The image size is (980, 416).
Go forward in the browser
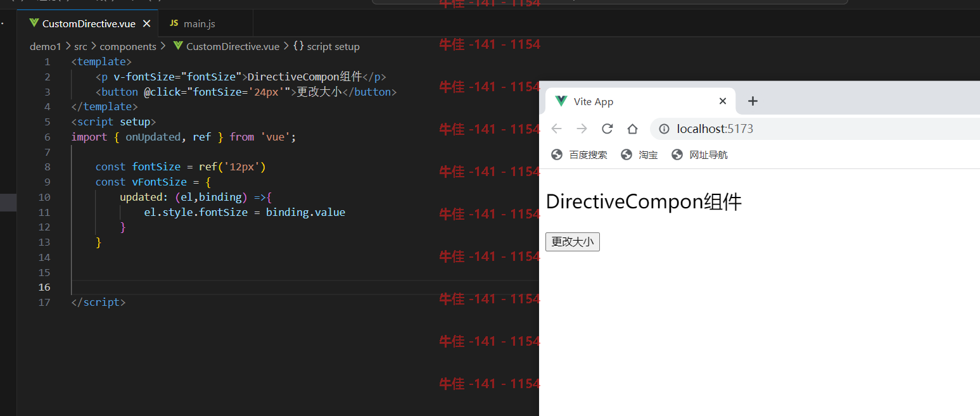pos(582,129)
